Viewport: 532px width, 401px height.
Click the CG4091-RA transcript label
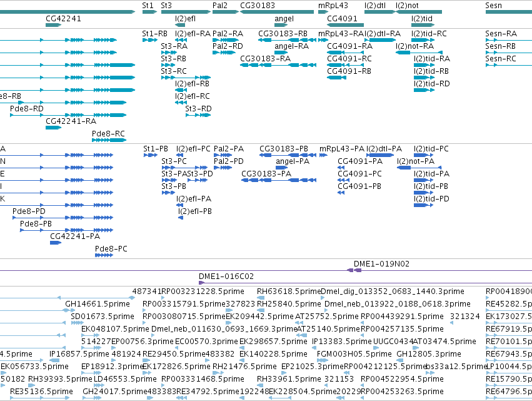(350, 46)
